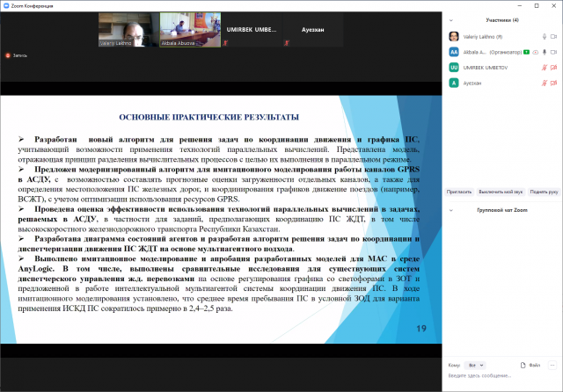The image size is (563, 392).
Task: Click Выключить мой звук mute button
Action: coord(501,192)
